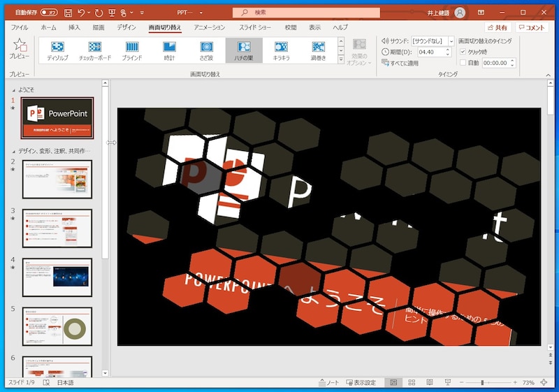Uncheck the クリック時 checkbox
Screen dimensions: 559x392
pyautogui.click(x=463, y=52)
